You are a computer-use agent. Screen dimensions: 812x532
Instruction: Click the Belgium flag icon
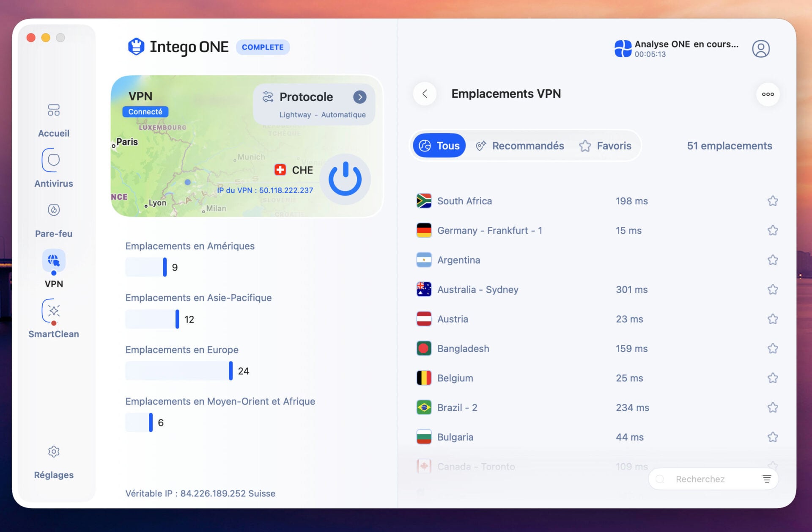coord(424,378)
